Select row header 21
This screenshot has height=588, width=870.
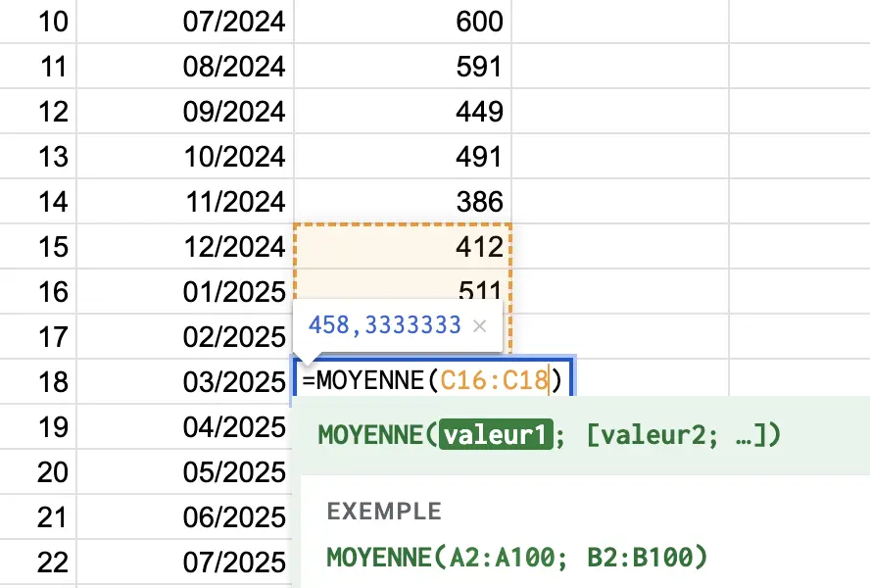pyautogui.click(x=38, y=516)
